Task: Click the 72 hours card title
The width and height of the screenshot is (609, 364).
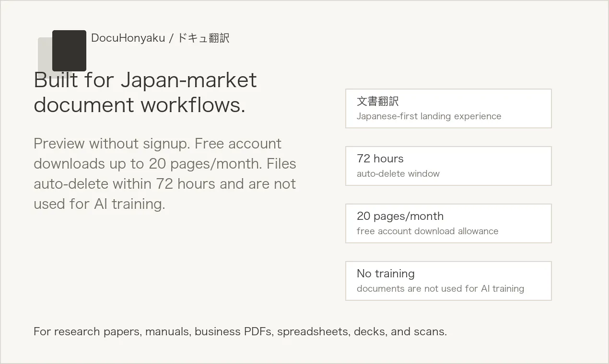Action: (x=380, y=159)
